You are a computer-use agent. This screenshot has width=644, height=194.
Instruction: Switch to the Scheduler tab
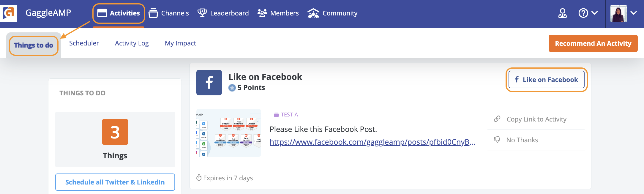(x=84, y=43)
